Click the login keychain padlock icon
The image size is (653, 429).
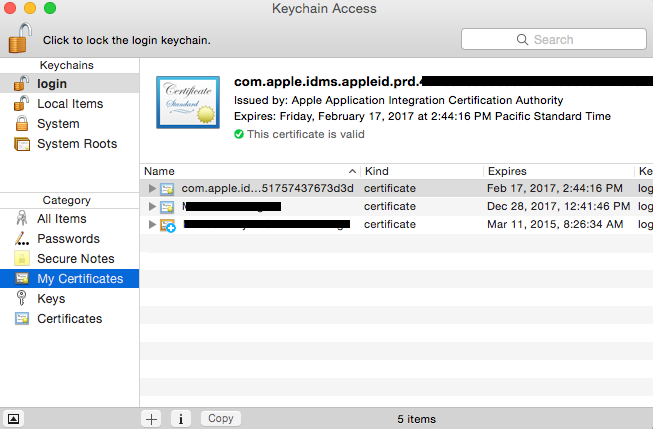tap(21, 83)
